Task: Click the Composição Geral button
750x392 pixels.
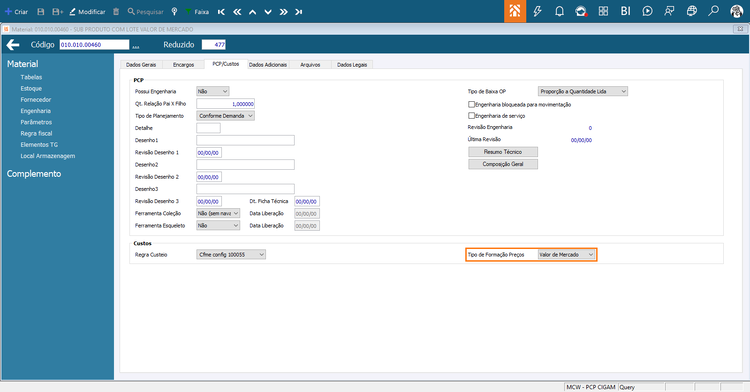Action: (x=503, y=164)
